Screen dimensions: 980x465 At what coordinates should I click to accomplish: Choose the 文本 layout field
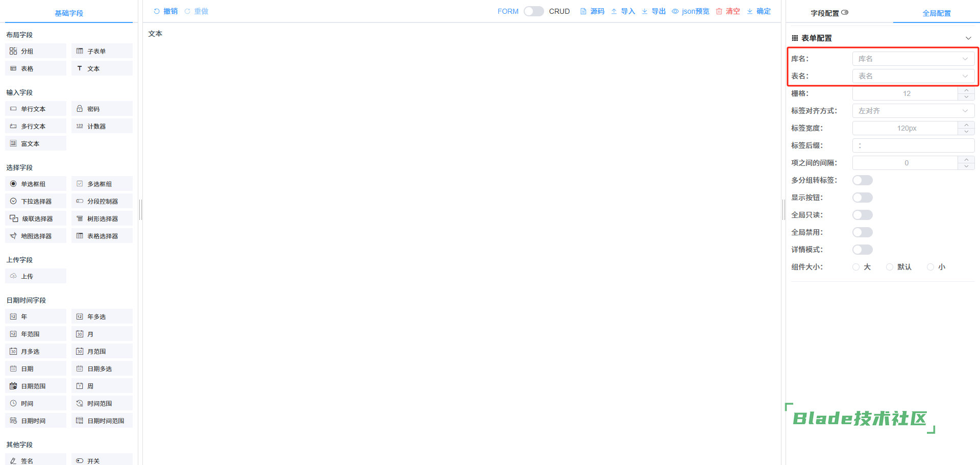click(102, 68)
